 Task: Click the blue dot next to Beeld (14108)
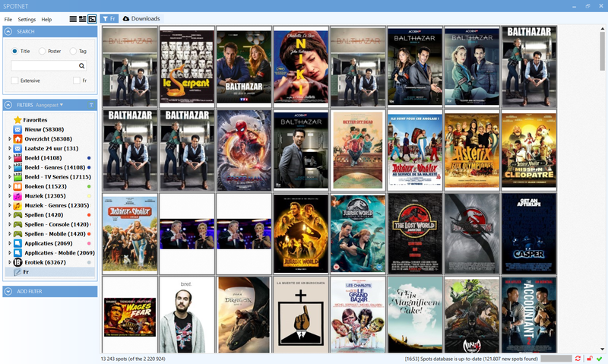tap(89, 158)
